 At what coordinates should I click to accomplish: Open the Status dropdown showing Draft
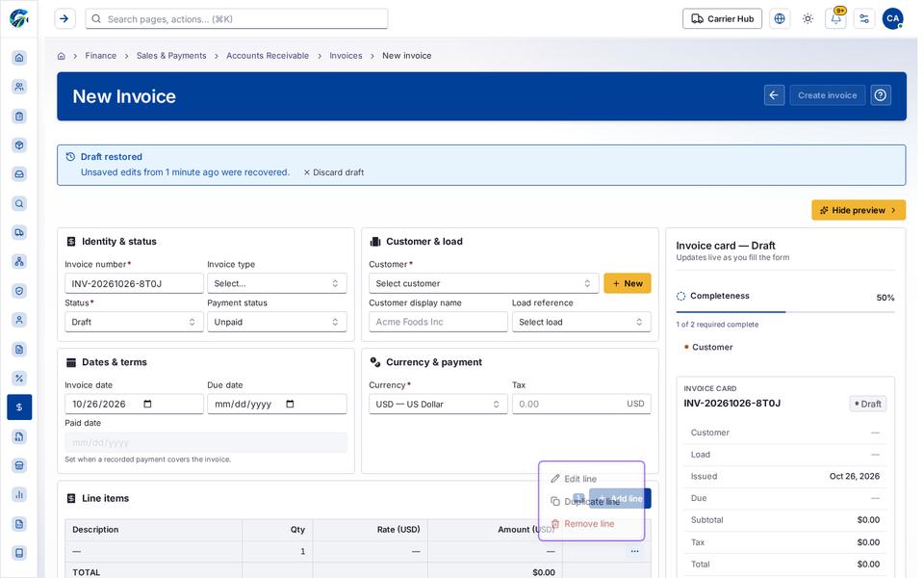134,322
